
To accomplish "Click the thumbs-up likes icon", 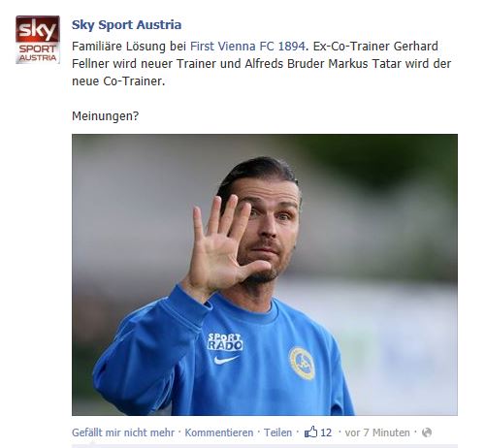I will tap(310, 432).
